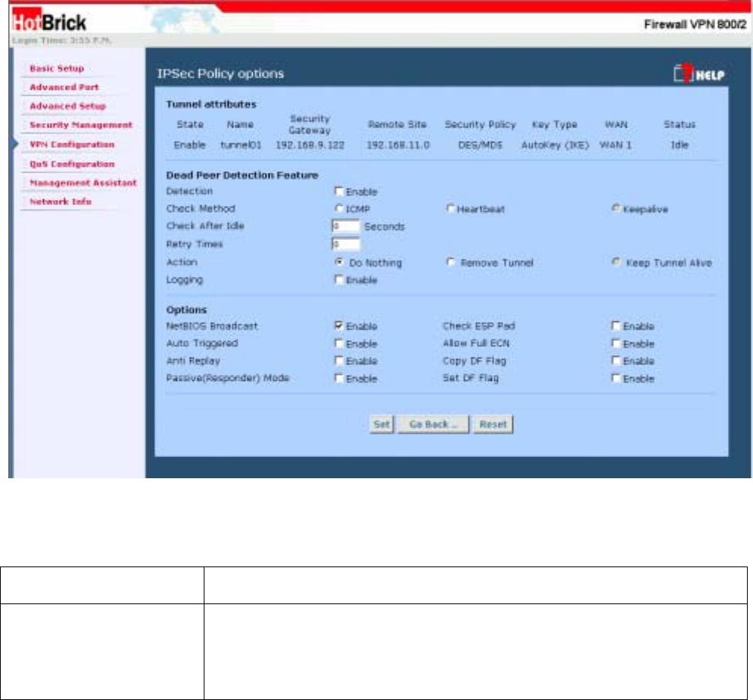Enable Dead Peer Detection checkbox
The image size is (753, 700).
click(339, 192)
